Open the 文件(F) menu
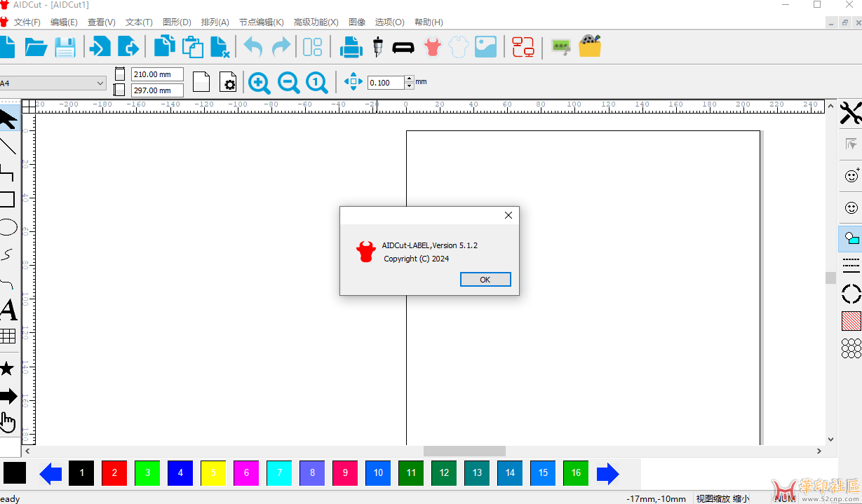Viewport: 862px width, 504px height. (x=27, y=22)
